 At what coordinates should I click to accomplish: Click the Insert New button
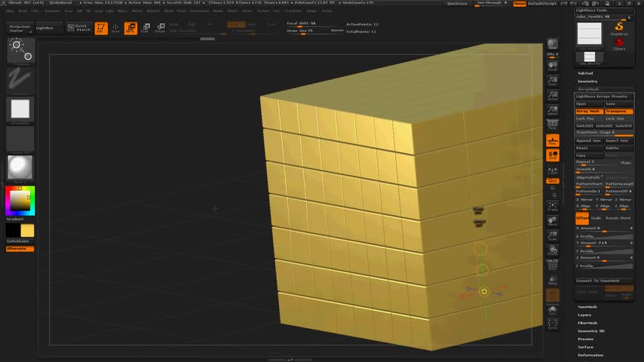[618, 140]
